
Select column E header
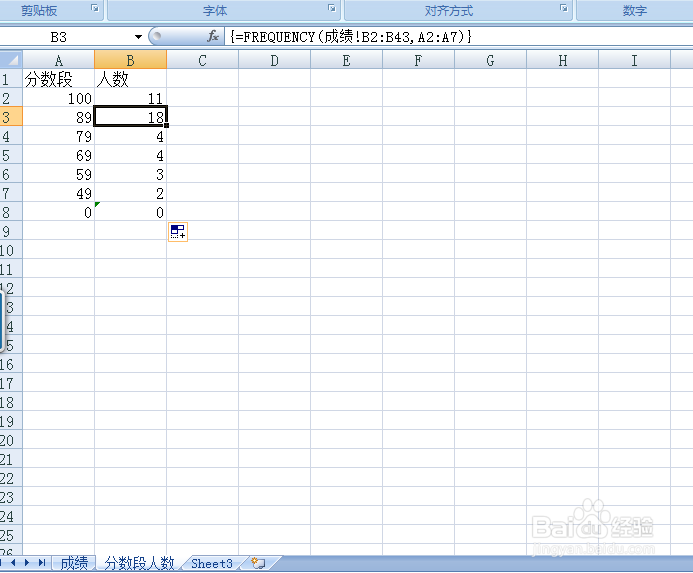click(346, 60)
